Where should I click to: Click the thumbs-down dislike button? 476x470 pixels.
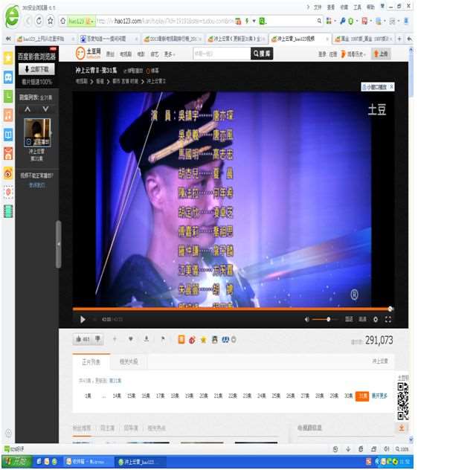[x=97, y=339]
